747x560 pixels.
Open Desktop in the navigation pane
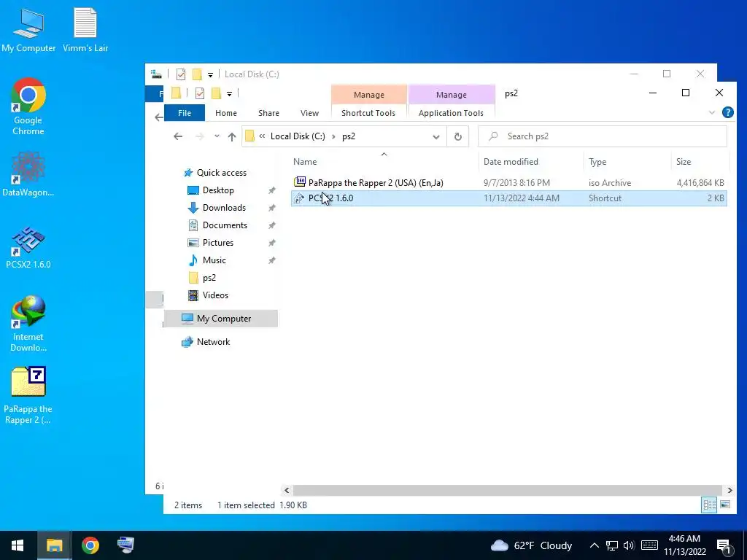[218, 190]
